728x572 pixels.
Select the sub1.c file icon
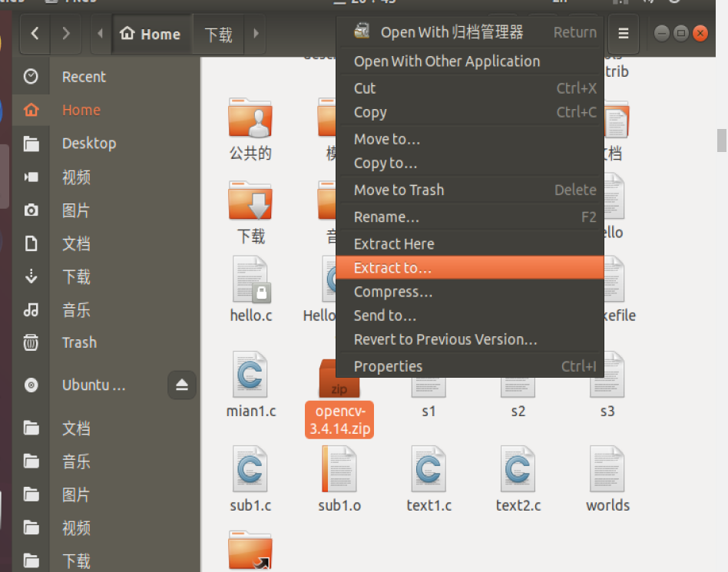(x=250, y=469)
